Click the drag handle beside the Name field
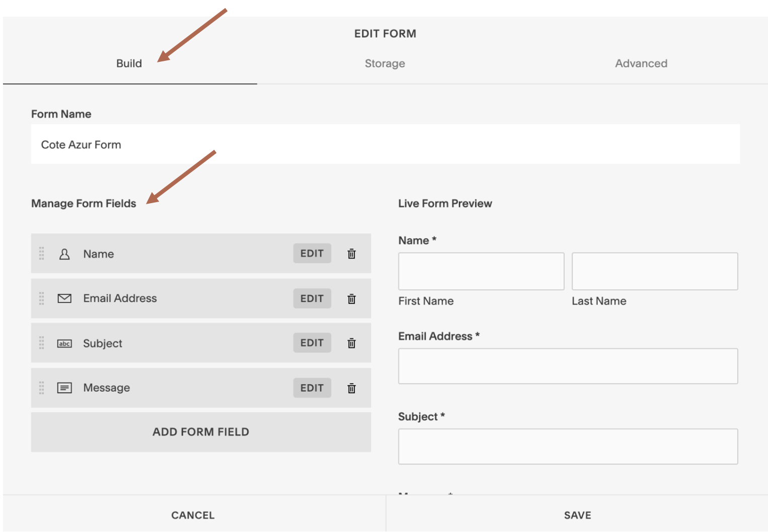 coord(42,253)
